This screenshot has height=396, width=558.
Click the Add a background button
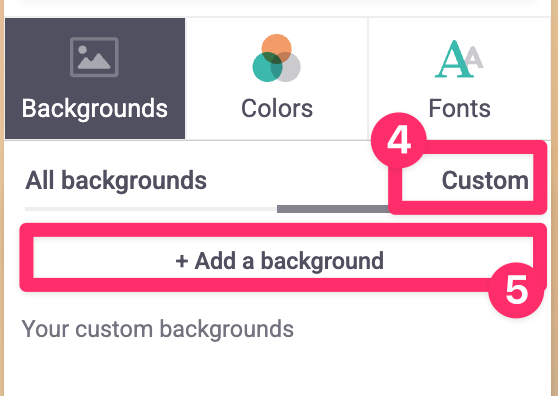pos(283,258)
